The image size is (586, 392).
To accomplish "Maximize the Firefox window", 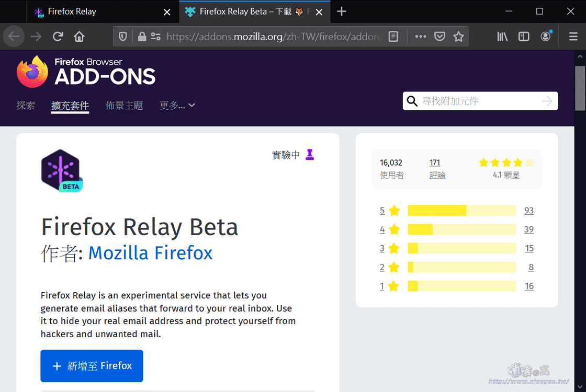I will pyautogui.click(x=539, y=11).
